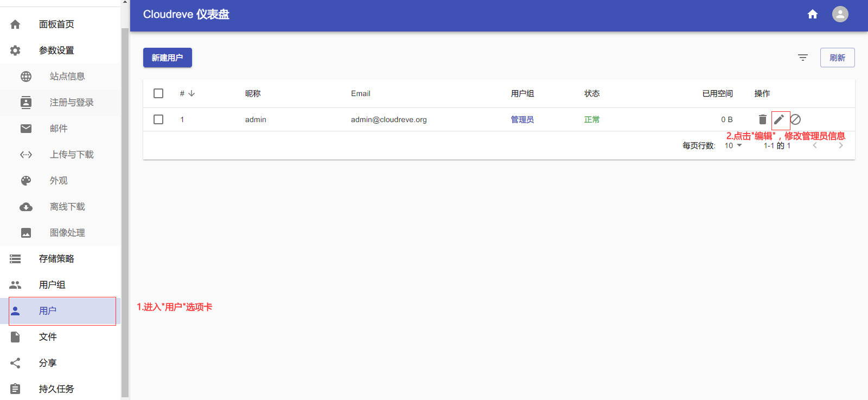
Task: Open the user avatar account icon
Action: click(840, 14)
